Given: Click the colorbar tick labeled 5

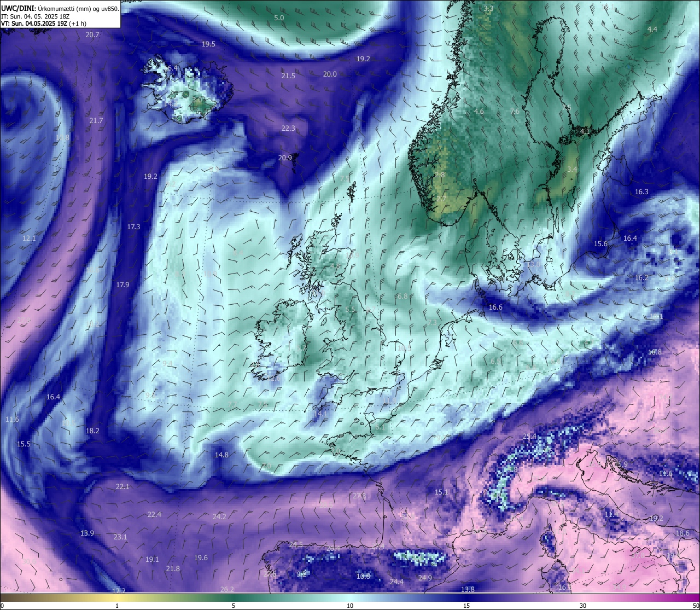Looking at the screenshot, I should tap(234, 606).
